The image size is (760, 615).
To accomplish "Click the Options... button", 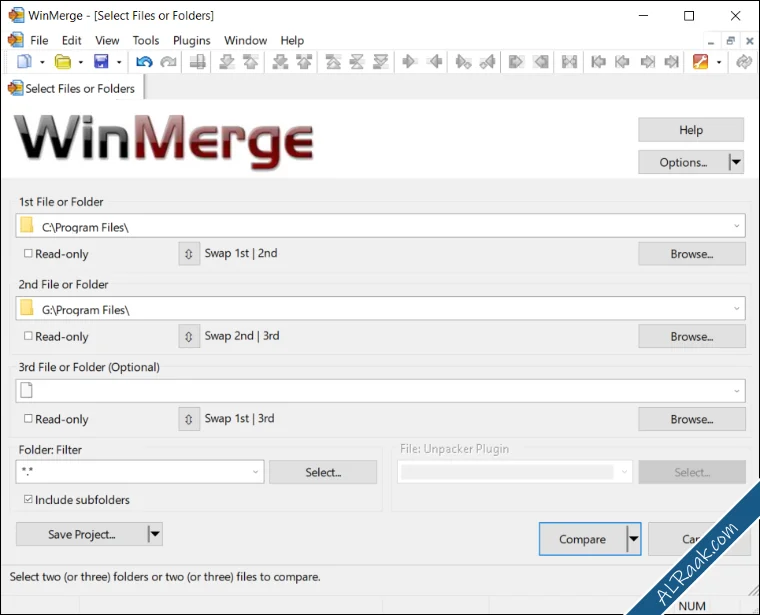I will pos(683,162).
